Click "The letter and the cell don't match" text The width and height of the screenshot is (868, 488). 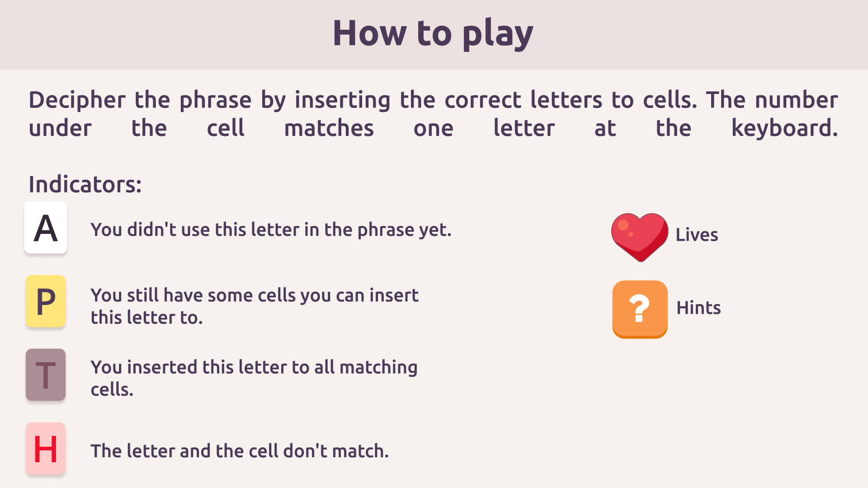click(240, 451)
